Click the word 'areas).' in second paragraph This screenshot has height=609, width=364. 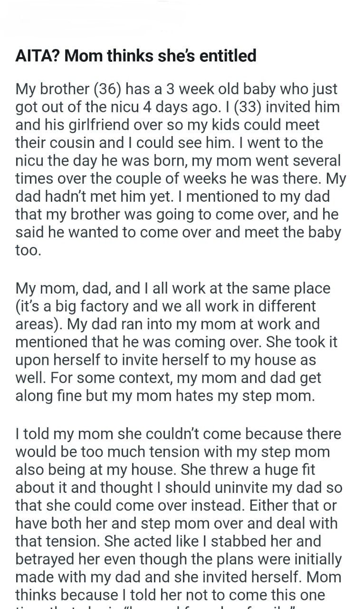point(39,324)
